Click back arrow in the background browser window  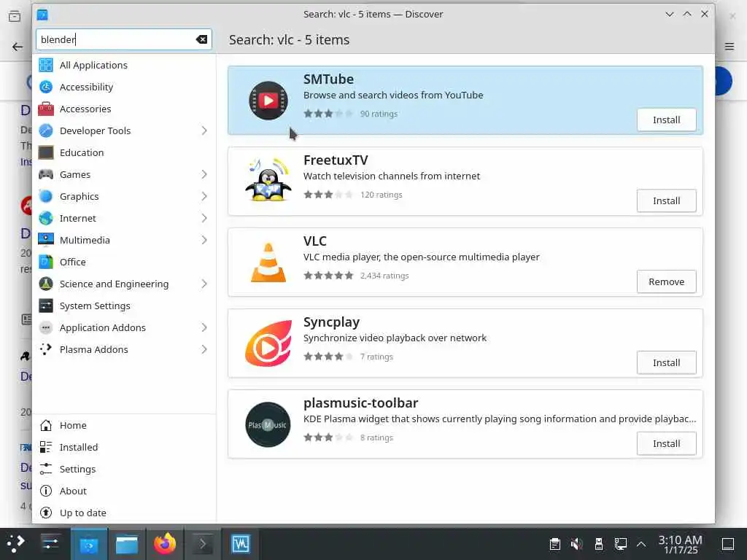pos(18,47)
